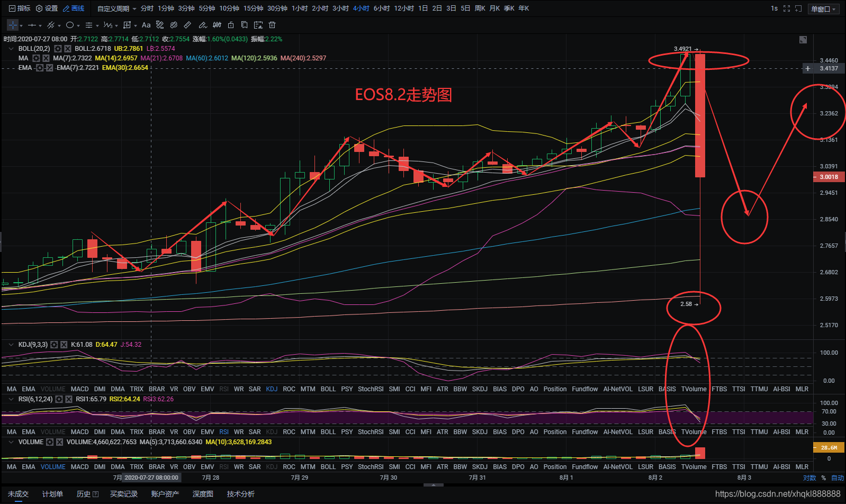Click the save chart screenshot icon

coord(258,25)
